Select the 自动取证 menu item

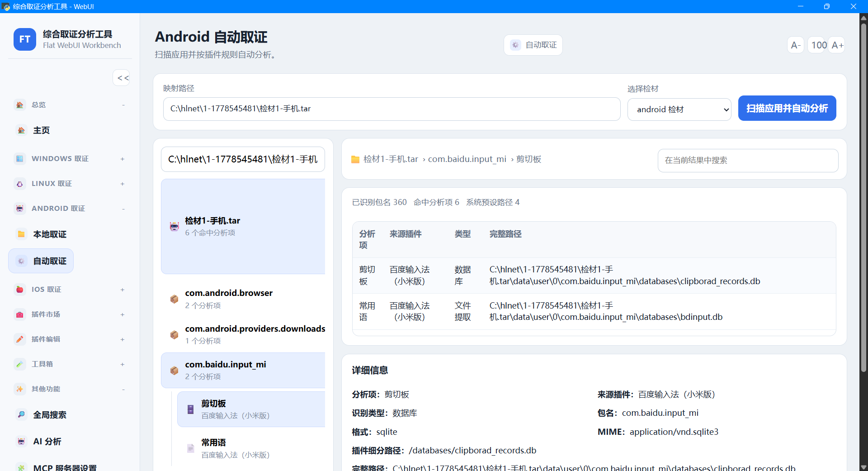pyautogui.click(x=41, y=261)
